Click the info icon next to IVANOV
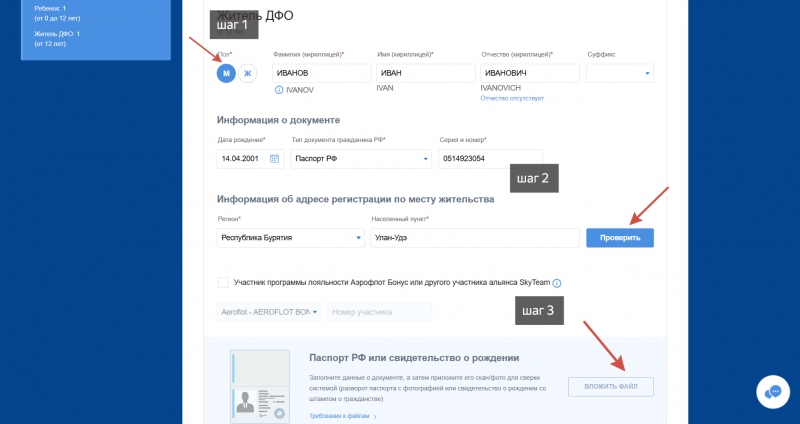Image resolution: width=800 pixels, height=424 pixels. tap(279, 90)
